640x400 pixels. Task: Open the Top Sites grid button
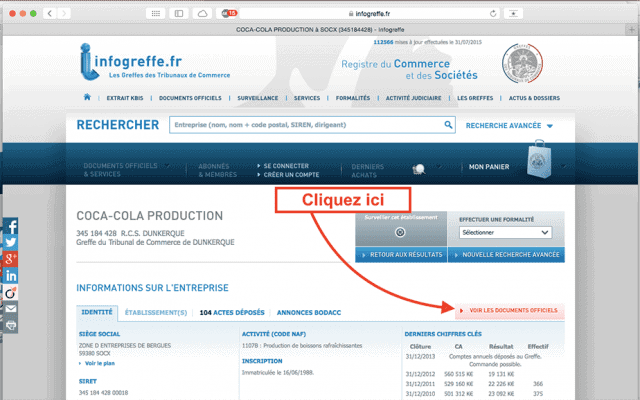point(156,13)
